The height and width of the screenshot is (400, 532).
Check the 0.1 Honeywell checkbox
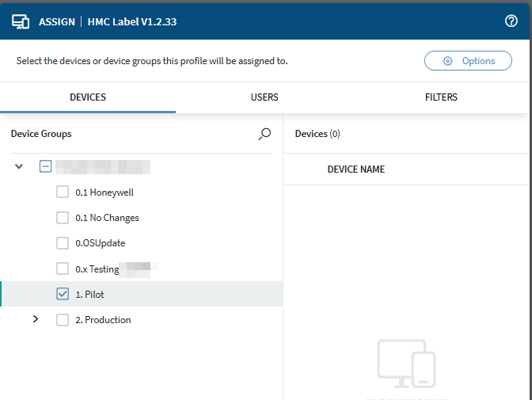coord(63,192)
